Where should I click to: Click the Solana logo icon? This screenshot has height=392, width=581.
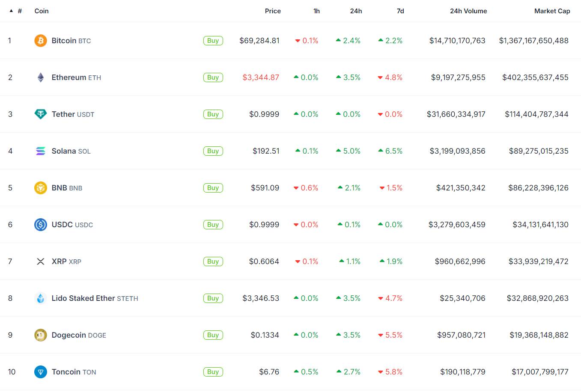41,151
